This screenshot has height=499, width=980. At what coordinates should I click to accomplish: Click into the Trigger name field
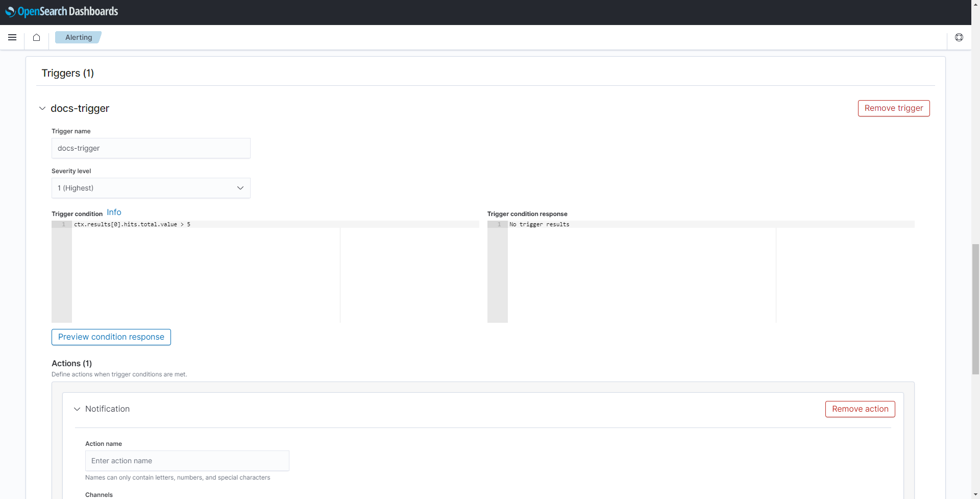tap(151, 148)
